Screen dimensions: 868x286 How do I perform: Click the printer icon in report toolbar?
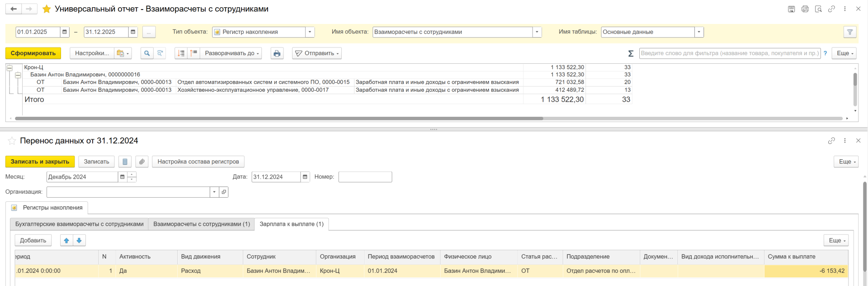(277, 53)
